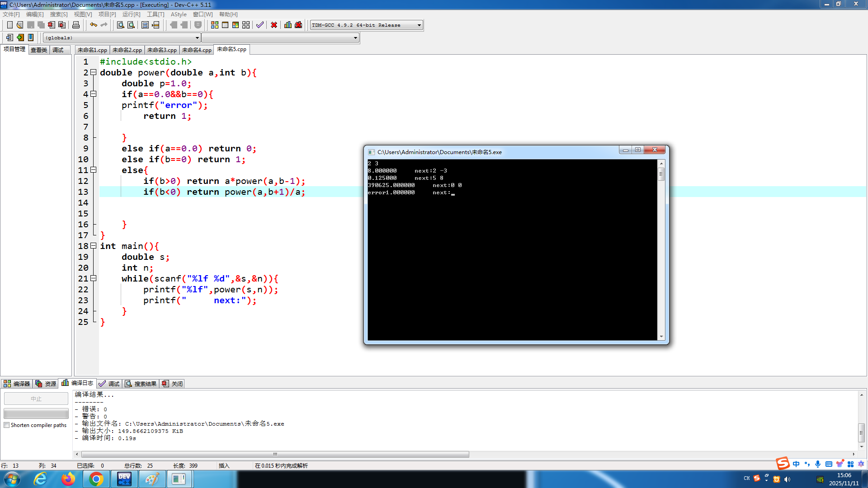Switch to the 未命名3.cpp tab
Image resolution: width=868 pixels, height=488 pixels.
[162, 50]
